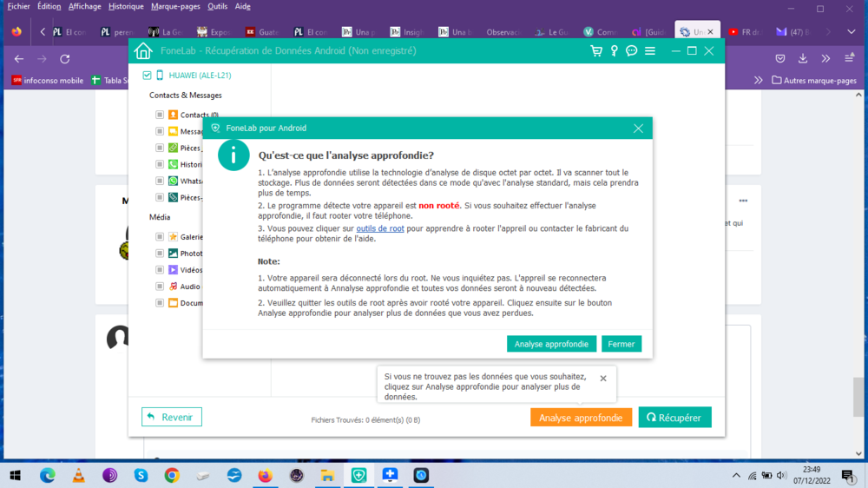The height and width of the screenshot is (488, 868).
Task: Show hidden system tray icons
Action: tap(737, 476)
